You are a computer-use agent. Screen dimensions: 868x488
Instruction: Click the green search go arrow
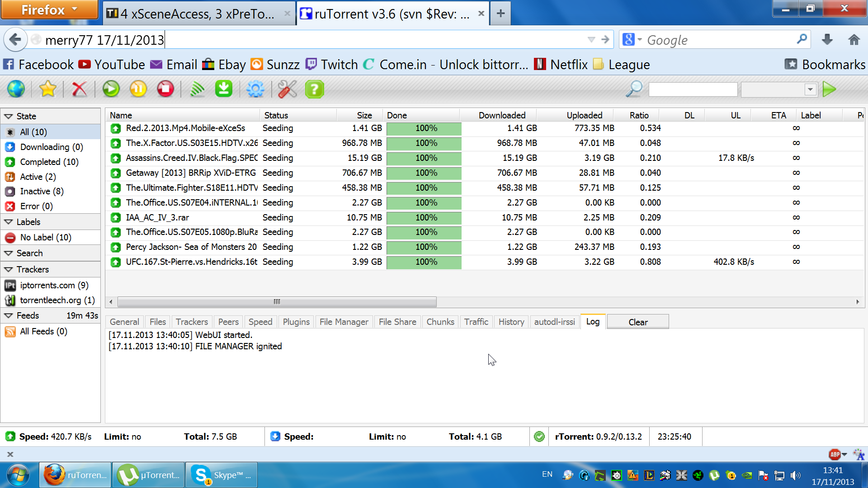[x=830, y=89]
